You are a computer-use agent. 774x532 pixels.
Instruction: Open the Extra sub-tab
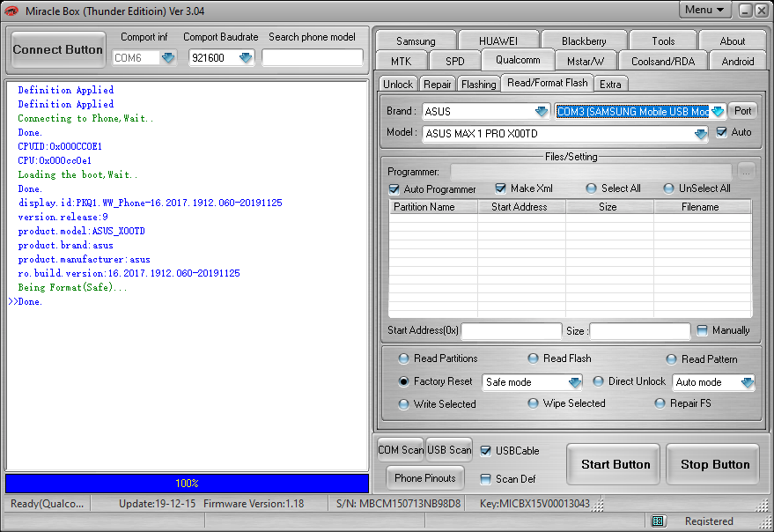[x=610, y=84]
